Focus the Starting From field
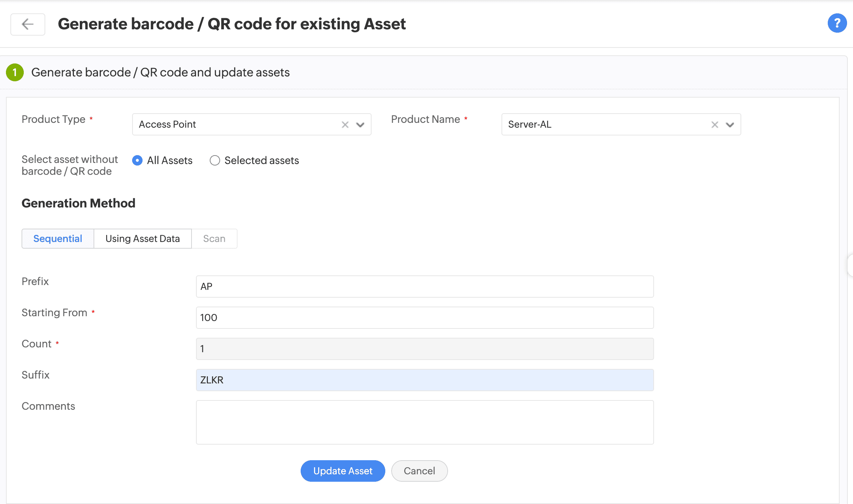The image size is (853, 504). [425, 318]
